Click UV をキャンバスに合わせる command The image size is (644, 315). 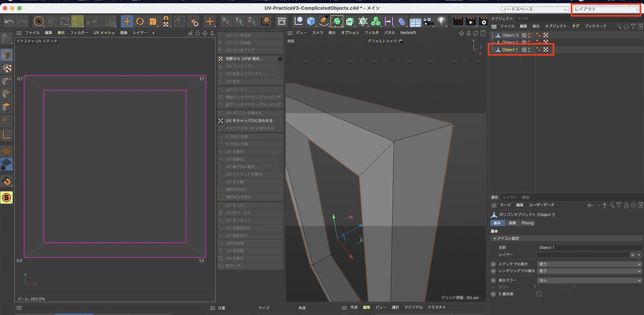(249, 121)
